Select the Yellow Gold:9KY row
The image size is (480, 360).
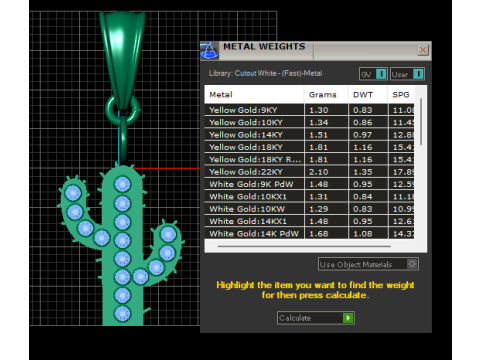[x=309, y=110]
